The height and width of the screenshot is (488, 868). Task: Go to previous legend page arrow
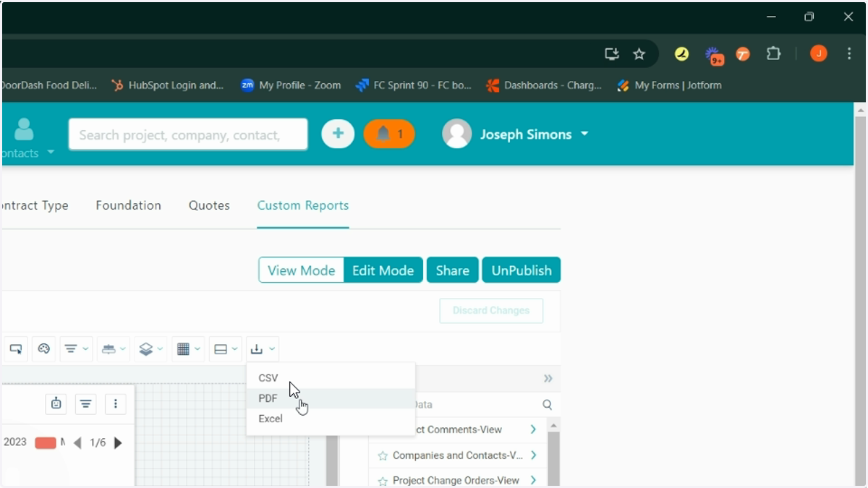click(x=77, y=442)
